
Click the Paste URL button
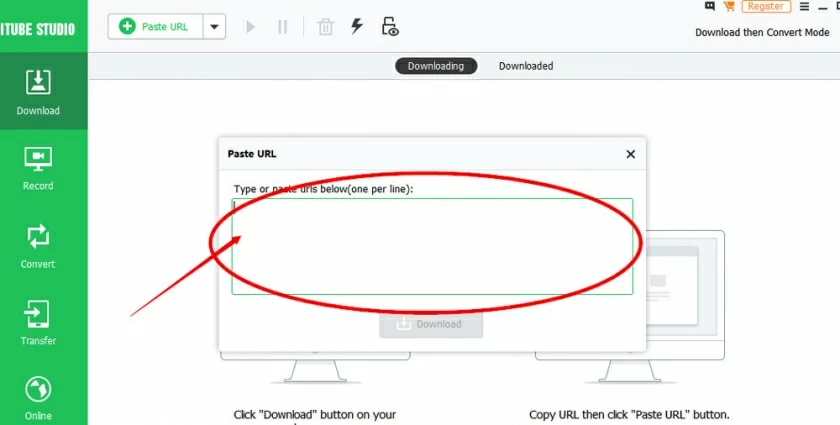pos(155,27)
